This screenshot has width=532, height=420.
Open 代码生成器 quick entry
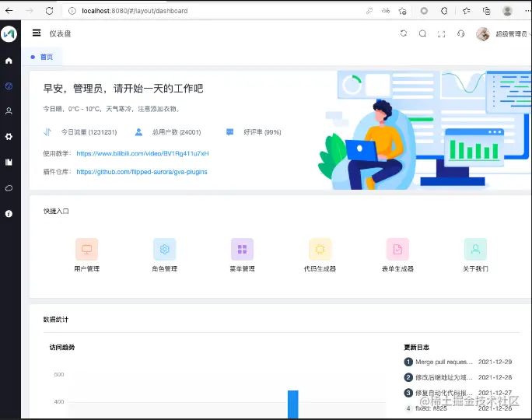pyautogui.click(x=320, y=255)
